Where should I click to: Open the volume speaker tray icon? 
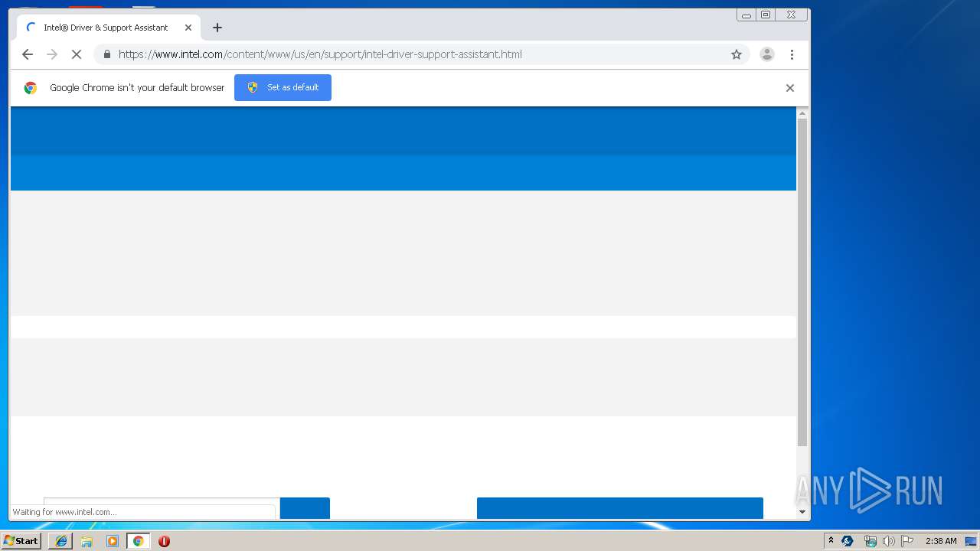click(888, 541)
